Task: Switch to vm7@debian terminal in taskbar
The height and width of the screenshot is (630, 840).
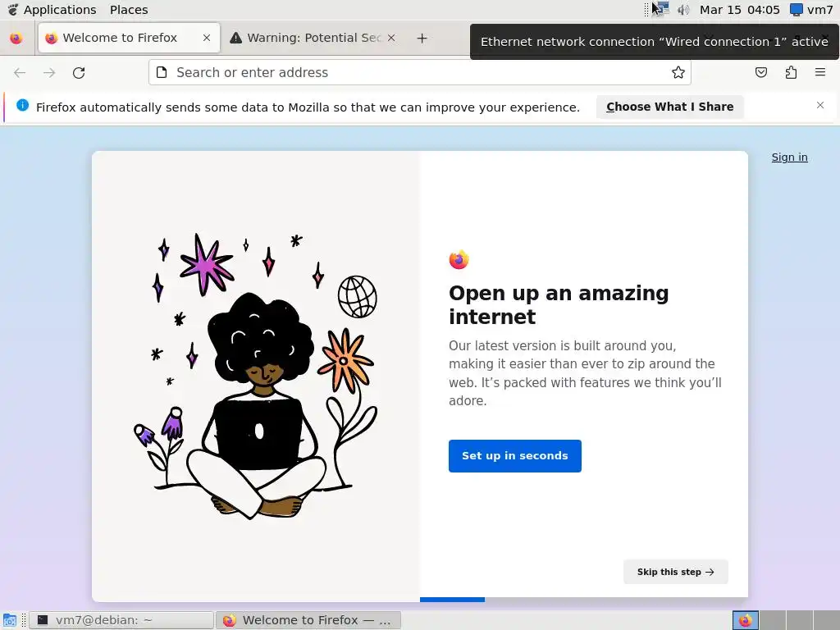Action: tap(121, 620)
